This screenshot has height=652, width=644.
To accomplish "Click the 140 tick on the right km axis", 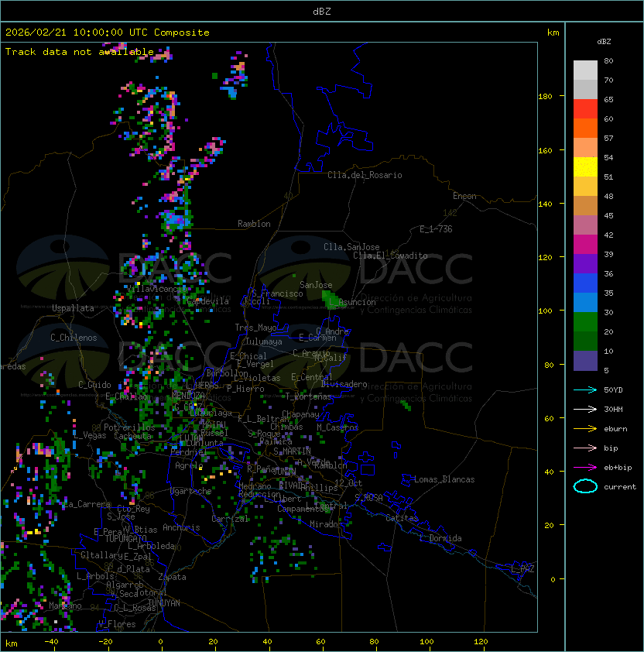I will click(545, 204).
